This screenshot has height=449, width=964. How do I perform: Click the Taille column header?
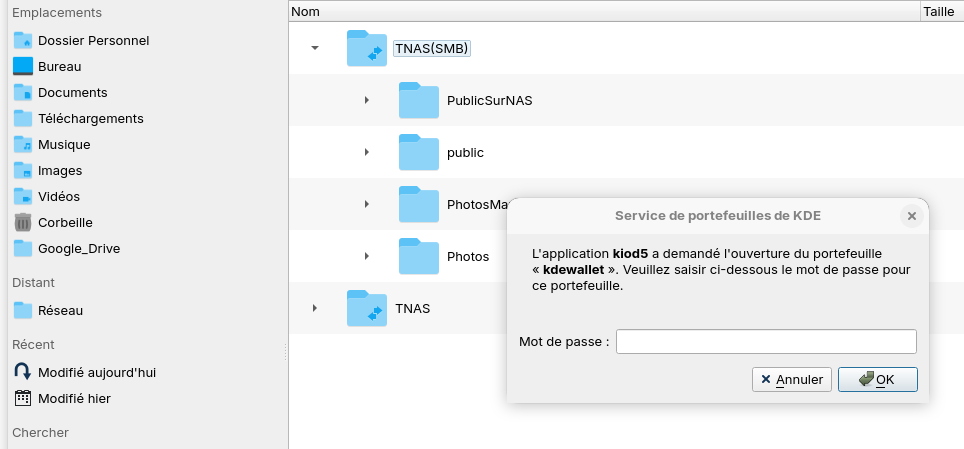click(939, 11)
